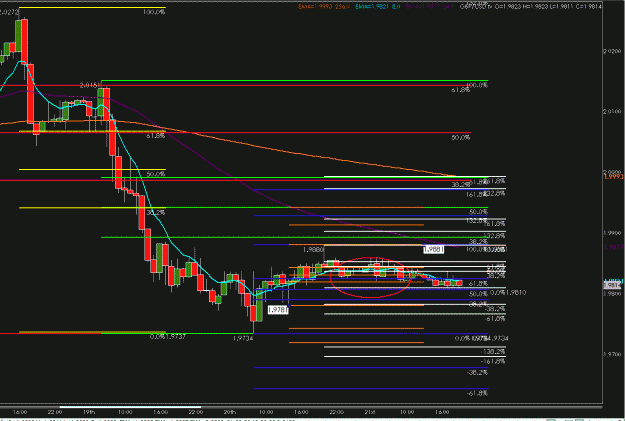Click the 2.0200 price axis level
625x421 pixels.
point(614,51)
